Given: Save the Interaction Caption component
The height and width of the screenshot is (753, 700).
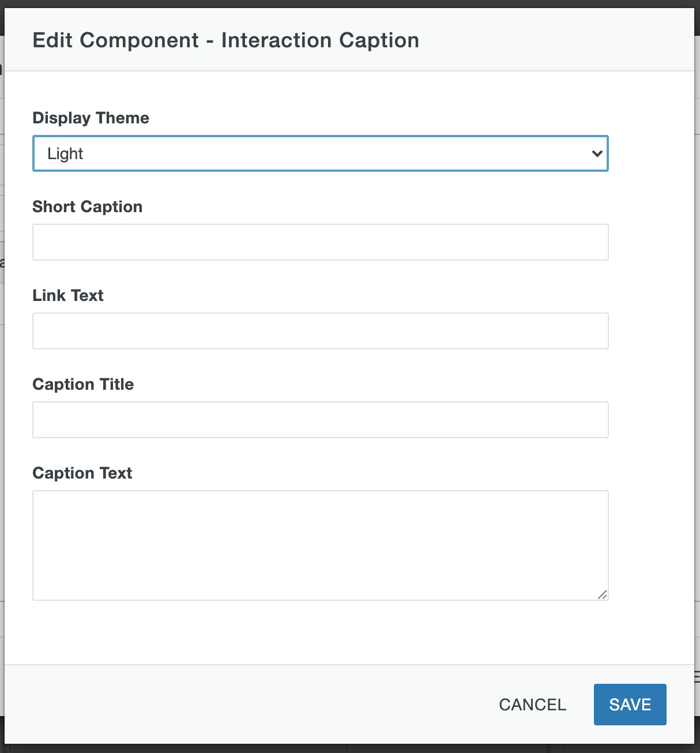Looking at the screenshot, I should pyautogui.click(x=630, y=704).
